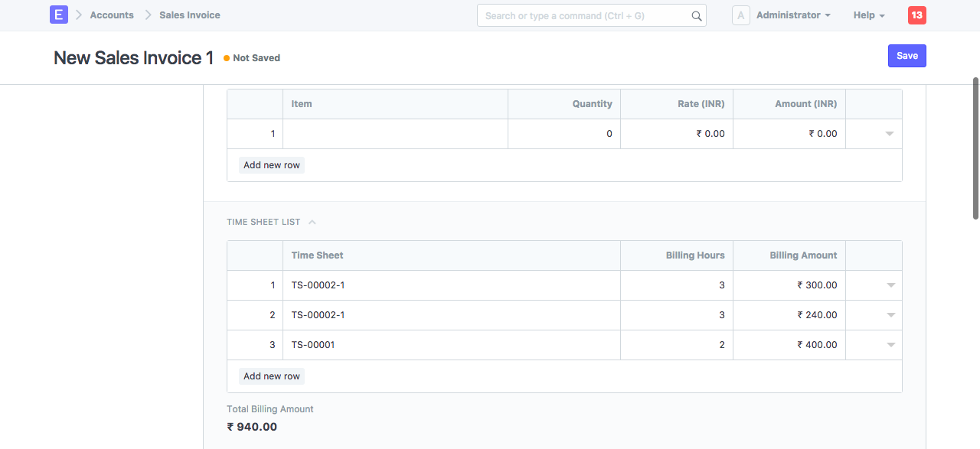Open row menu arrow for Items row 1
This screenshot has height=449, width=980.
click(890, 134)
